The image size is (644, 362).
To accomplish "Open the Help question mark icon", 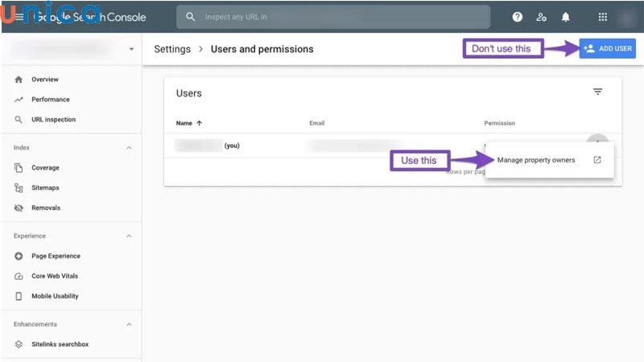I will click(x=517, y=17).
